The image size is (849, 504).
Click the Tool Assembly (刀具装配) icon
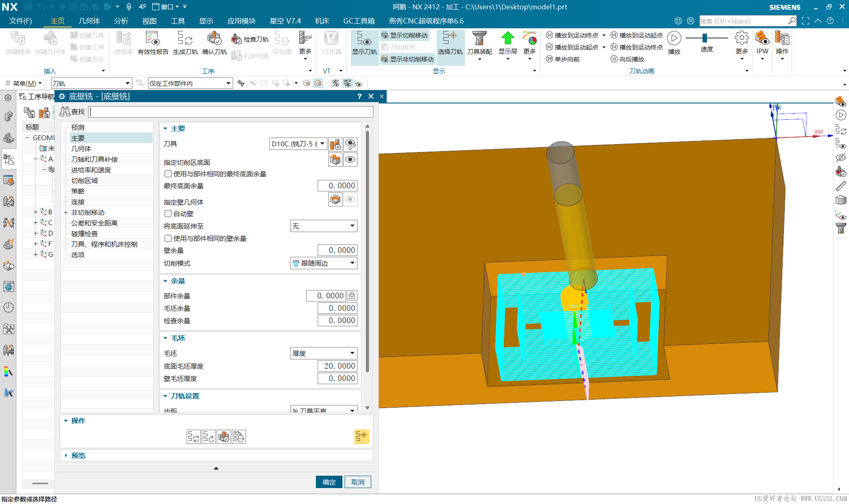[x=479, y=43]
